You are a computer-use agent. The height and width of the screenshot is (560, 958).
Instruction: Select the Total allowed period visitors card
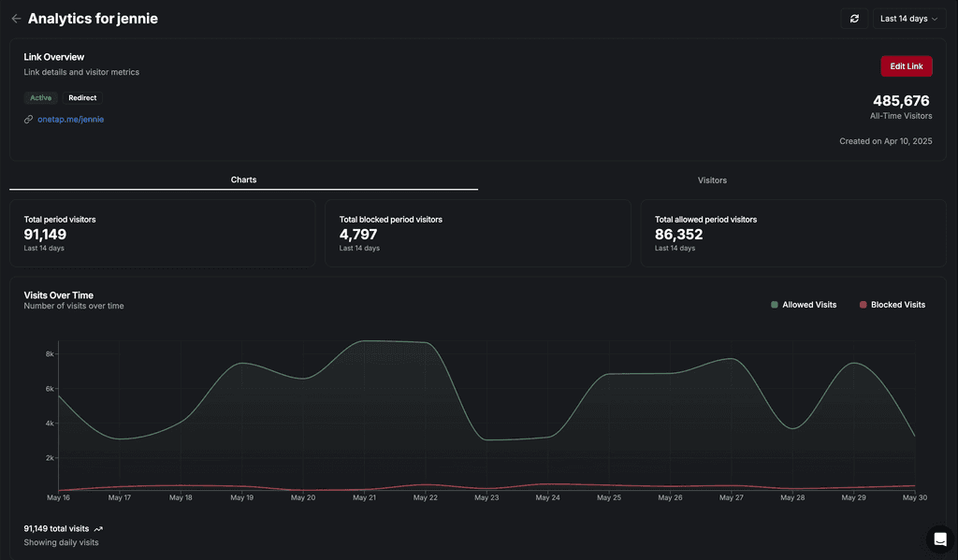(x=793, y=234)
